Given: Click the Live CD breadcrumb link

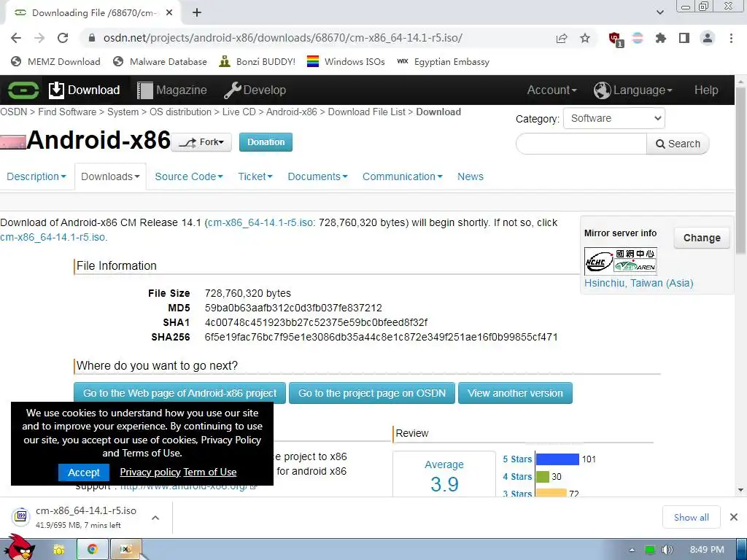Looking at the screenshot, I should pos(239,112).
